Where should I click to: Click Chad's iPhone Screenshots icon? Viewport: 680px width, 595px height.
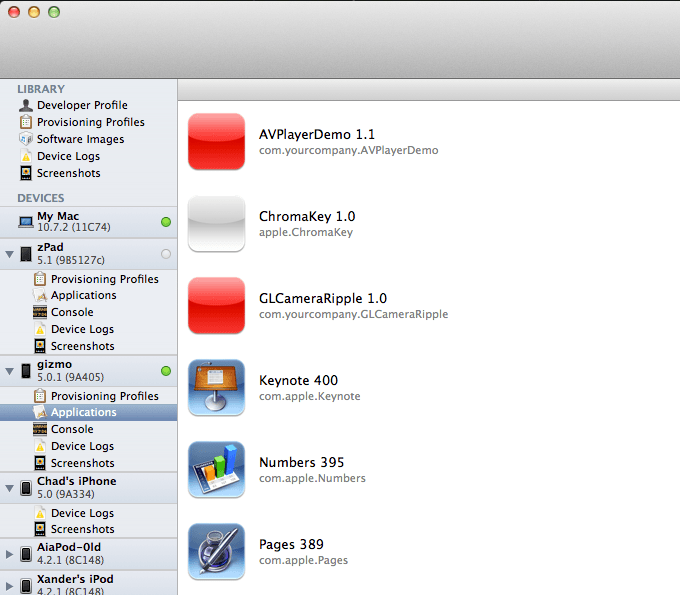tap(40, 529)
